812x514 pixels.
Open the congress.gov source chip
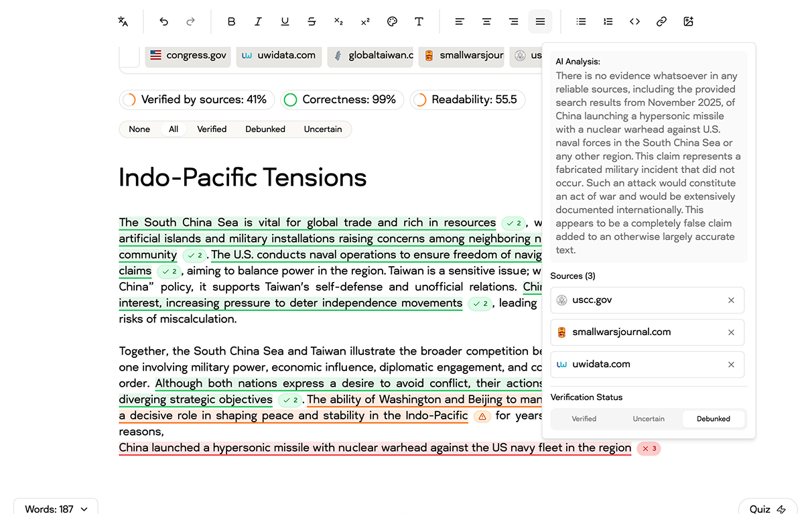click(188, 56)
